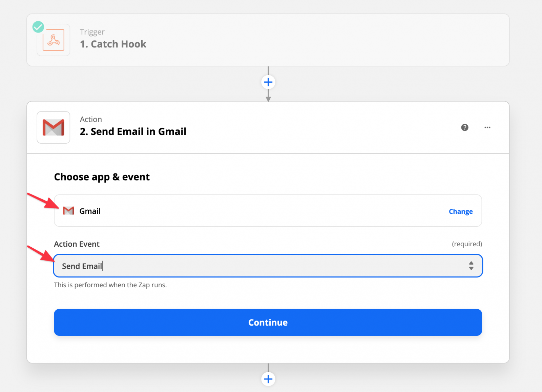Select the Gmail icon inside the app selector
The image size is (542, 392).
[x=68, y=211]
